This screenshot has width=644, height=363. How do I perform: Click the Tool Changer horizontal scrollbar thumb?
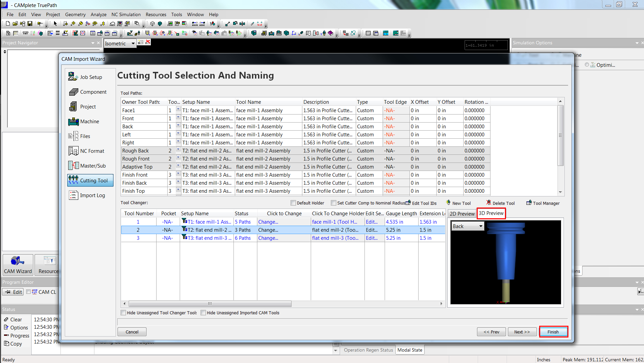tap(210, 304)
